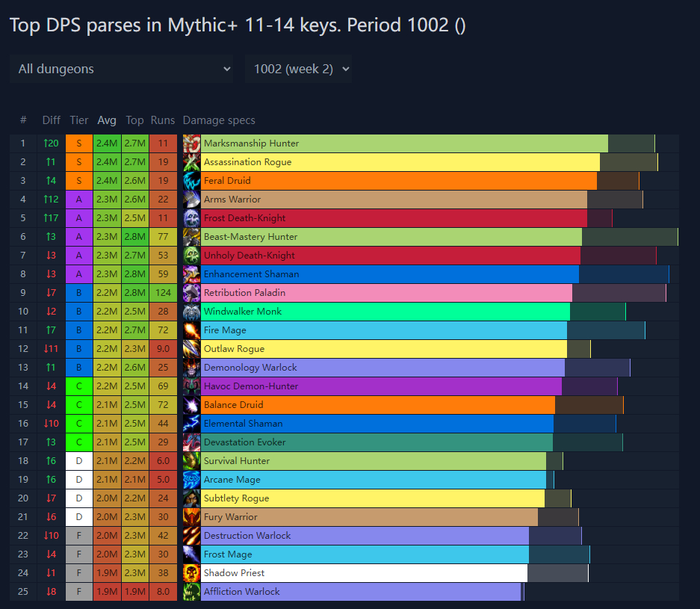The width and height of the screenshot is (700, 609).
Task: Click the Frost Death-Knight spec icon
Action: tap(192, 218)
